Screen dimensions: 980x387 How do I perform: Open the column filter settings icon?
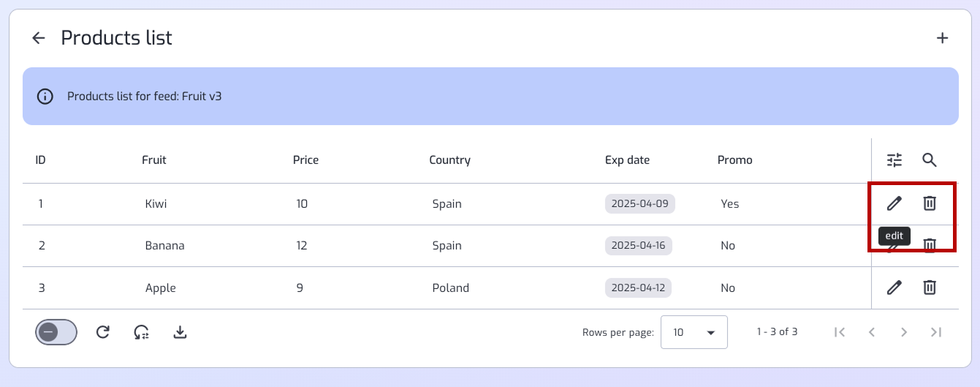[x=894, y=159]
